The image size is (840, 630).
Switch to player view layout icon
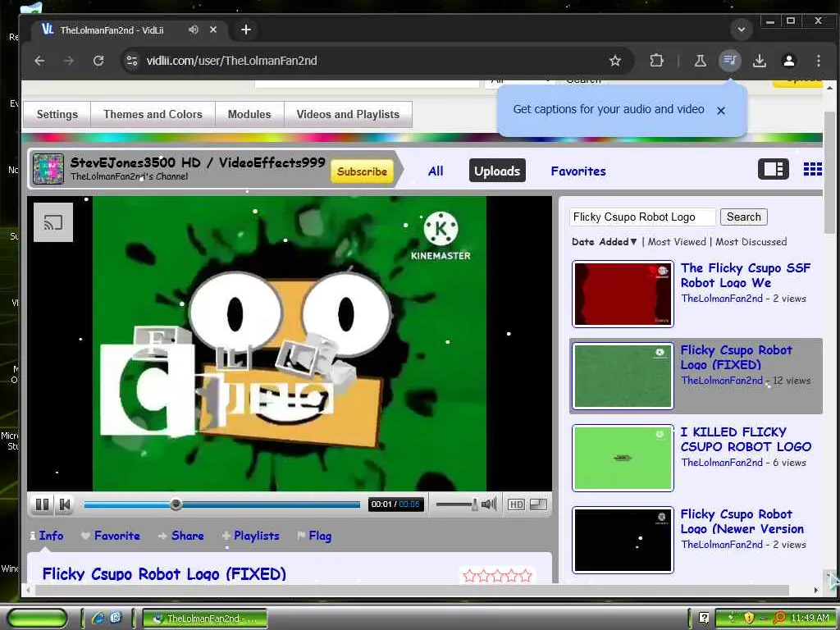tap(773, 169)
